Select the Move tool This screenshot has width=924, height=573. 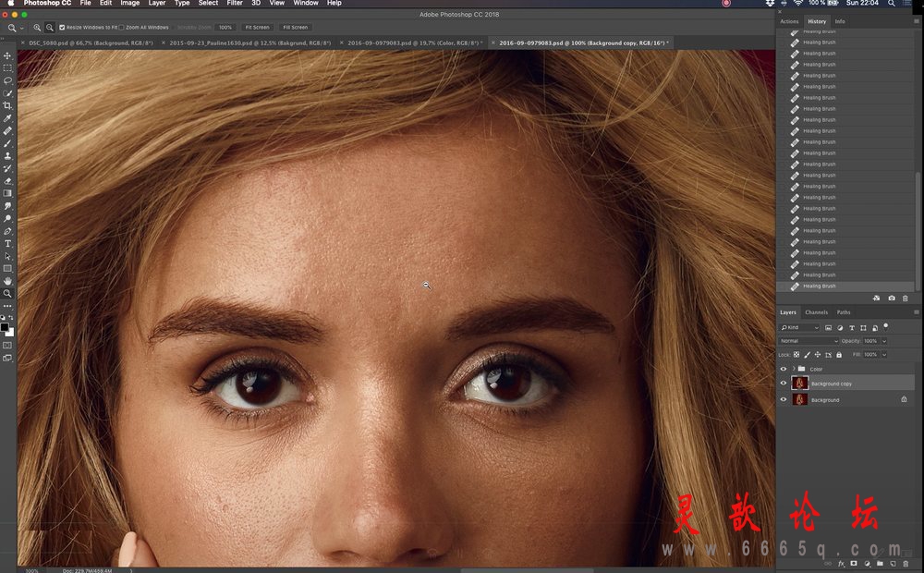click(x=7, y=55)
